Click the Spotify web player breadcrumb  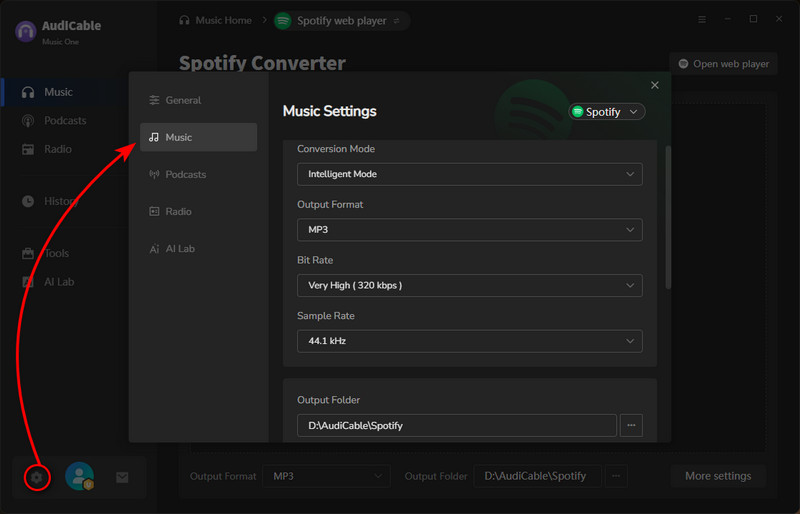[x=342, y=21]
